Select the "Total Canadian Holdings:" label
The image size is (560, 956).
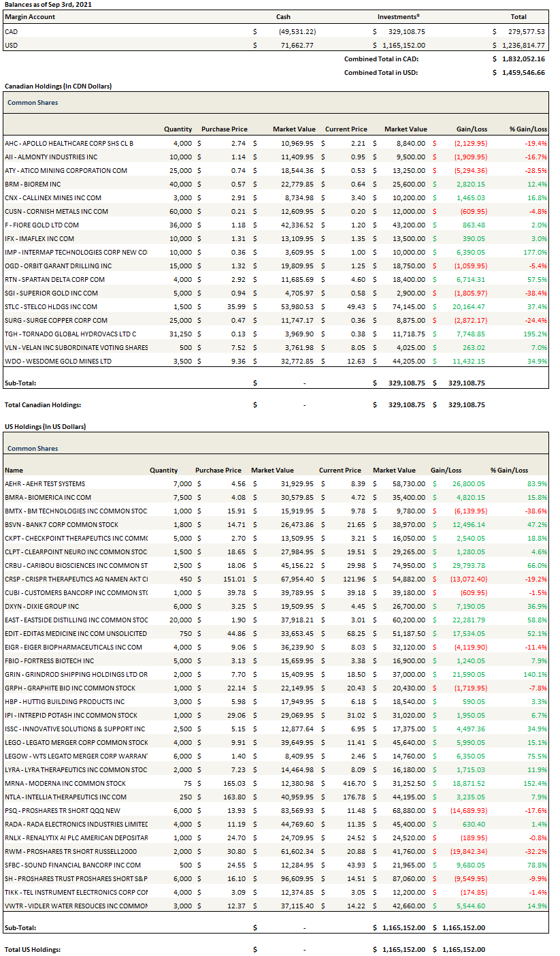[x=43, y=404]
